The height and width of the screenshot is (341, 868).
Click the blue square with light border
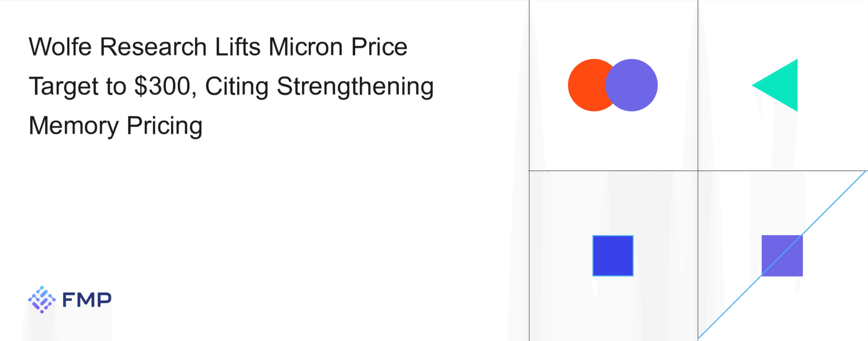click(x=613, y=255)
